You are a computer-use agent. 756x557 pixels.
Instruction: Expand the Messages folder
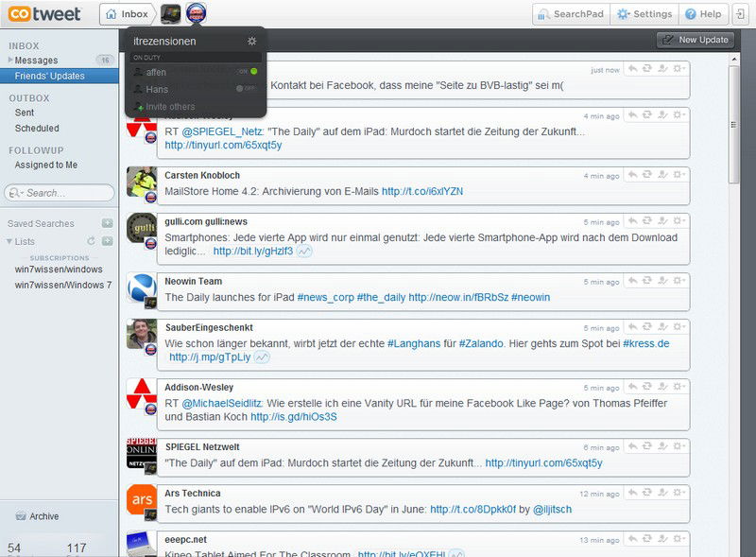click(x=10, y=60)
